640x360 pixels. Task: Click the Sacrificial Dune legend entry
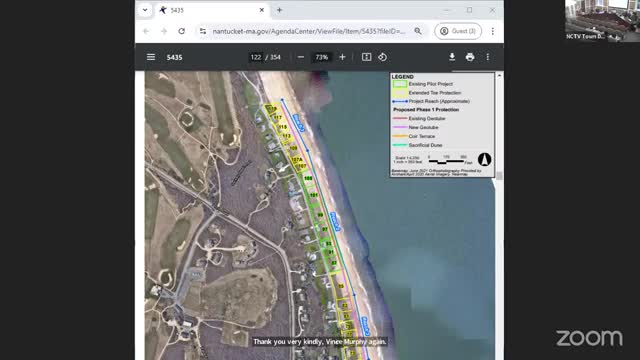point(417,145)
